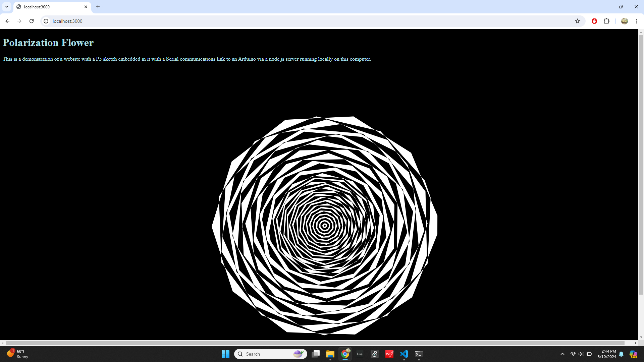Click the Polarization Flower heading text
Screen dimensions: 644x362
pos(48,43)
